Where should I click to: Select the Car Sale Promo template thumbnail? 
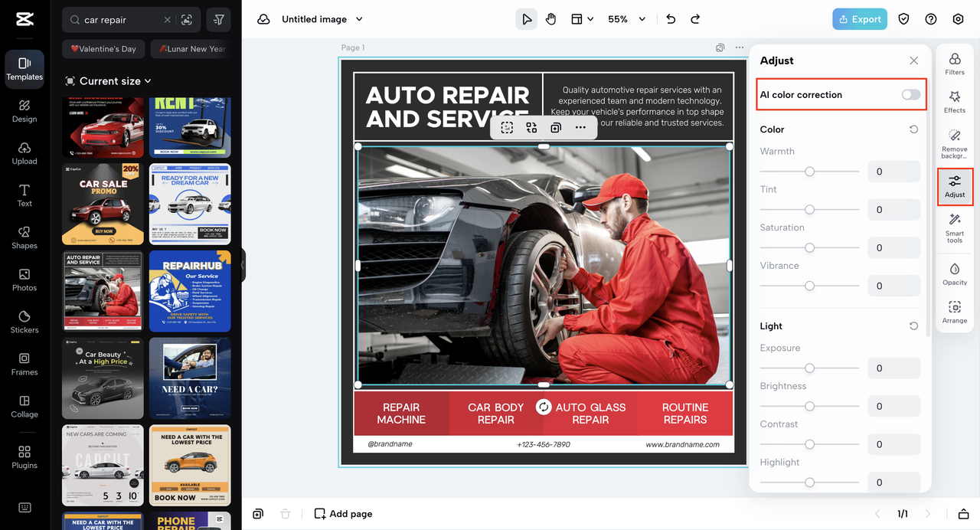[x=103, y=204]
